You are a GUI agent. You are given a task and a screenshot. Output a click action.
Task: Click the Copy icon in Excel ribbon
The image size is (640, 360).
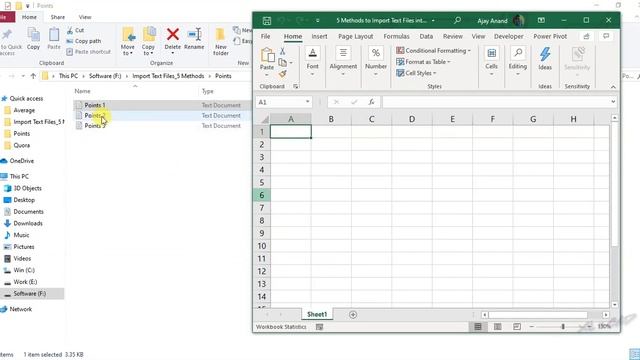coord(282,62)
